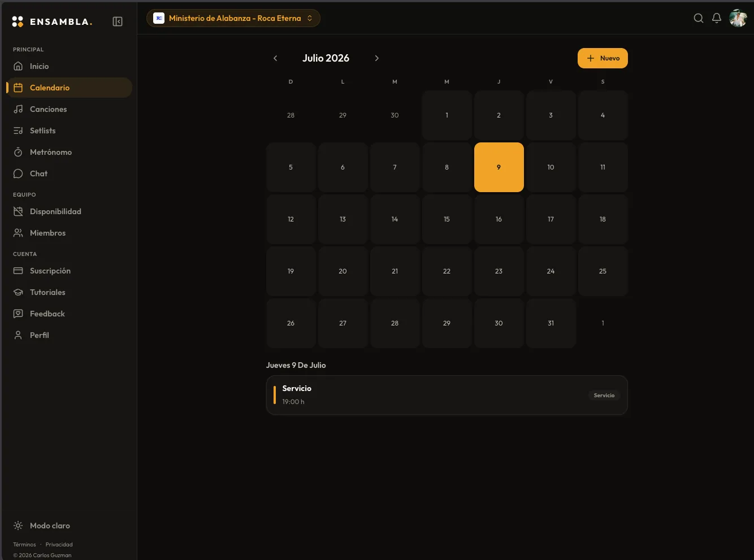This screenshot has width=754, height=560.
Task: Click Jueves 9 De Julio heading
Action: (296, 365)
